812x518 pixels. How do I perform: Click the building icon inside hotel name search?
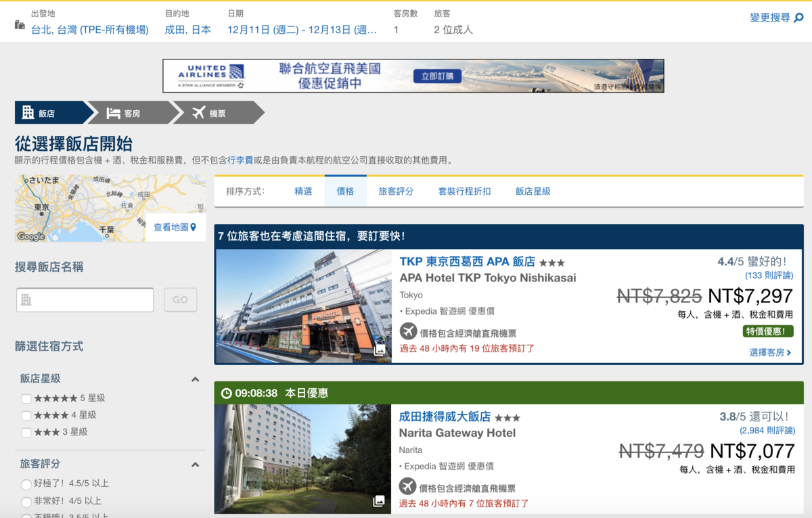pyautogui.click(x=26, y=300)
